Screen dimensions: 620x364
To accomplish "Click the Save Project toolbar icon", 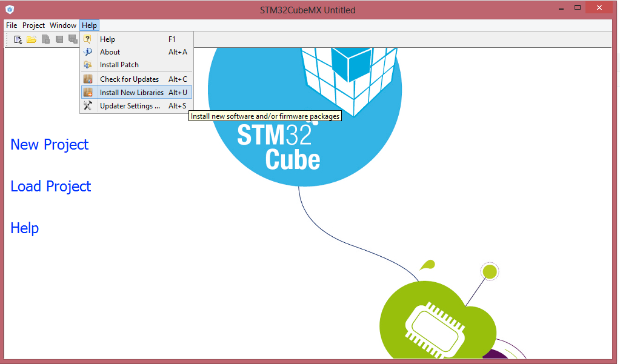I will (x=59, y=39).
